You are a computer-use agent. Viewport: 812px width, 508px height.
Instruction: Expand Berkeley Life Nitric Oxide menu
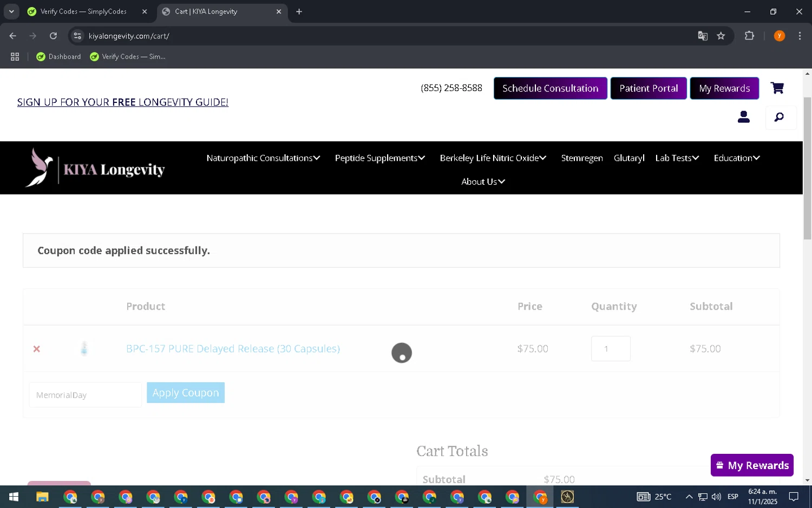point(493,158)
